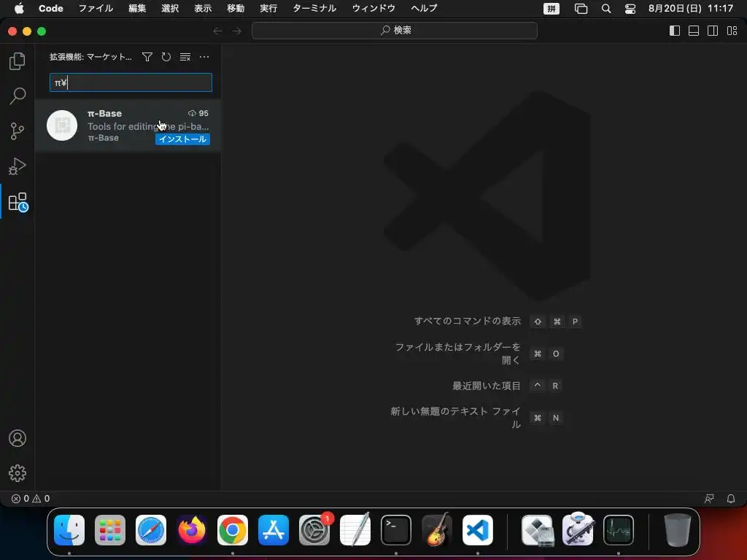The height and width of the screenshot is (560, 747).
Task: Click the command center 検索 box
Action: [395, 31]
